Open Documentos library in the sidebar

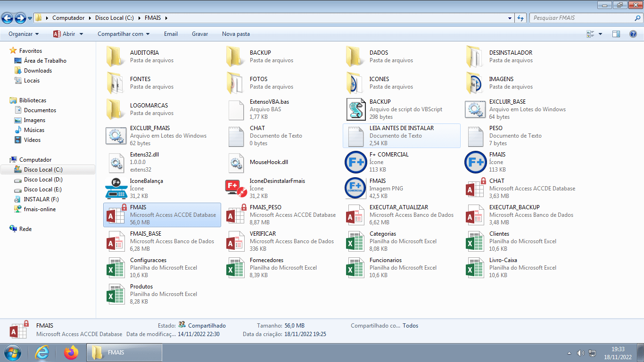tap(40, 110)
